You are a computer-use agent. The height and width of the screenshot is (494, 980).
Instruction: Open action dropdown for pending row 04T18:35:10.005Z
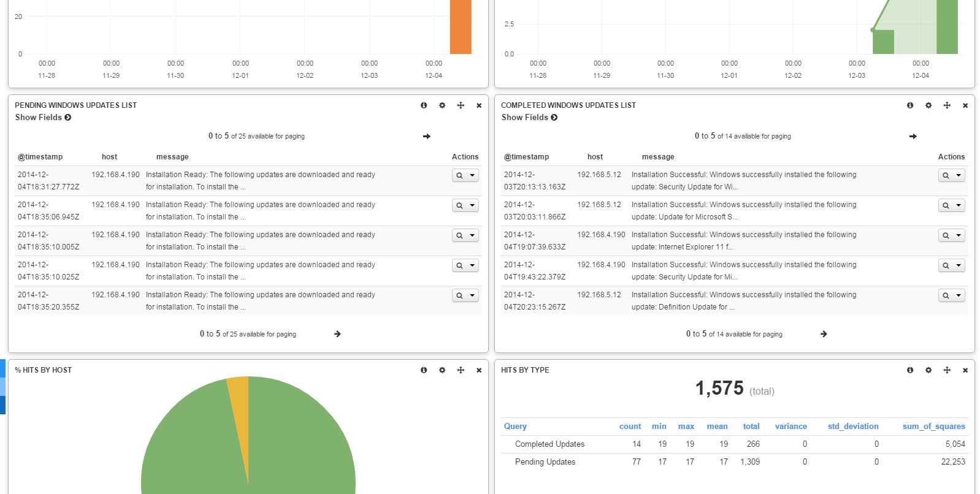coord(473,235)
